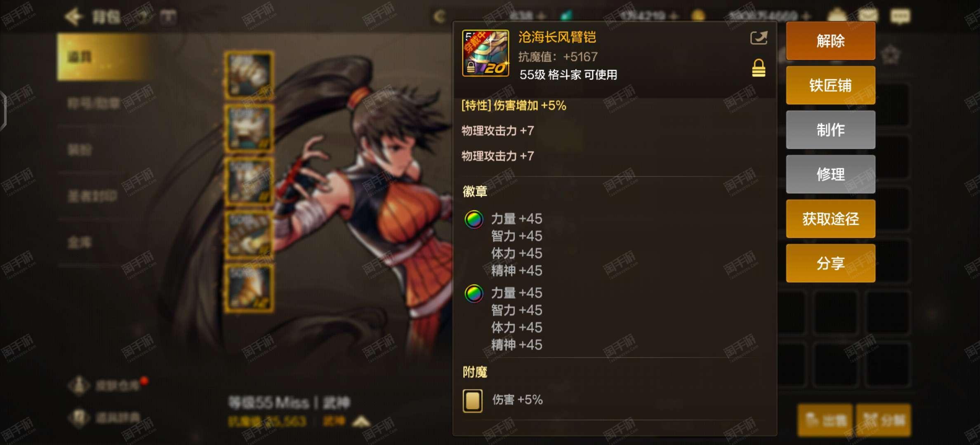Click the 修理 repair button
980x445 pixels.
tap(831, 174)
